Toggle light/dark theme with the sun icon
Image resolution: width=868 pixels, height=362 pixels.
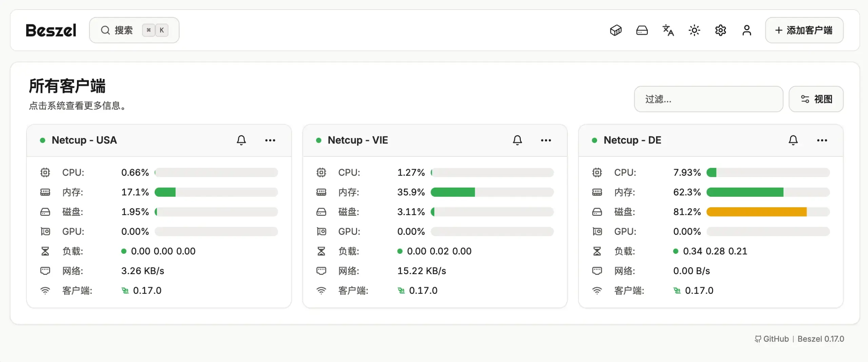tap(694, 30)
